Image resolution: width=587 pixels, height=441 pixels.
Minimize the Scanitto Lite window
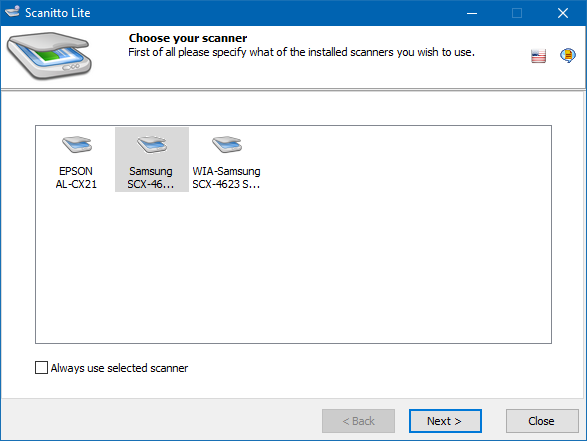[472, 13]
